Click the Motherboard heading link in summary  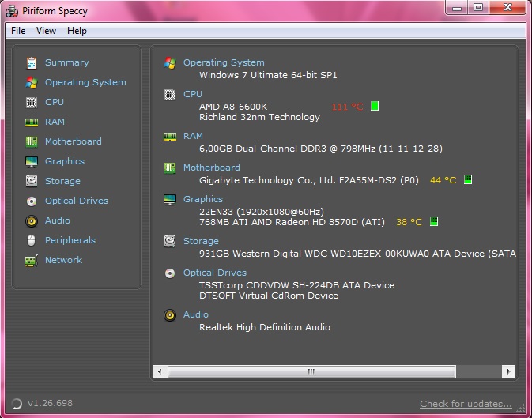coord(212,168)
